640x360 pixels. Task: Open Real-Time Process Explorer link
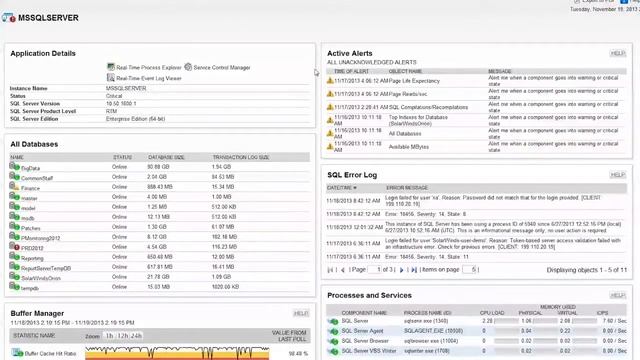pos(149,67)
